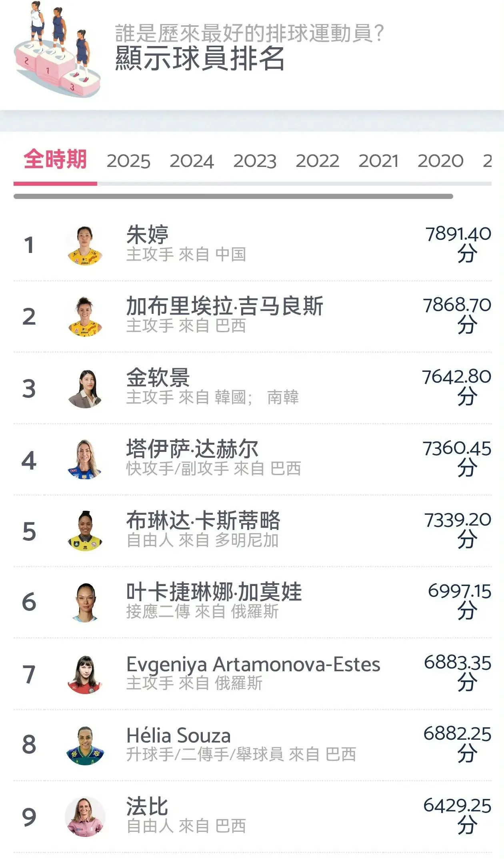Image resolution: width=504 pixels, height=859 pixels.
Task: Open the 2020 rankings tab
Action: tap(440, 161)
